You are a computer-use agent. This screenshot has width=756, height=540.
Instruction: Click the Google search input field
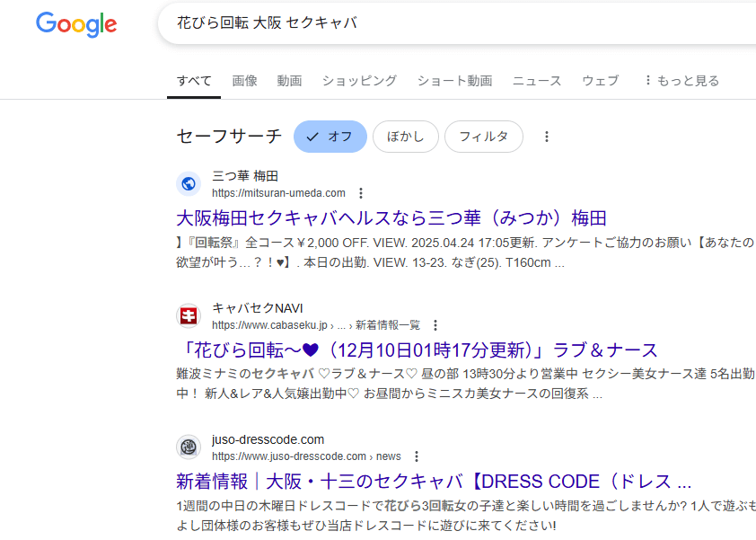coord(449,23)
